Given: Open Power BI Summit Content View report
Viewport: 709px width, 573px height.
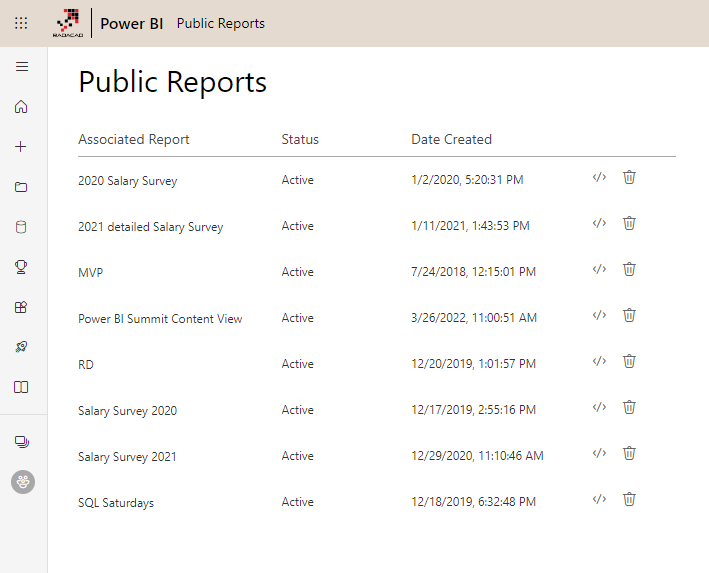Looking at the screenshot, I should point(160,319).
